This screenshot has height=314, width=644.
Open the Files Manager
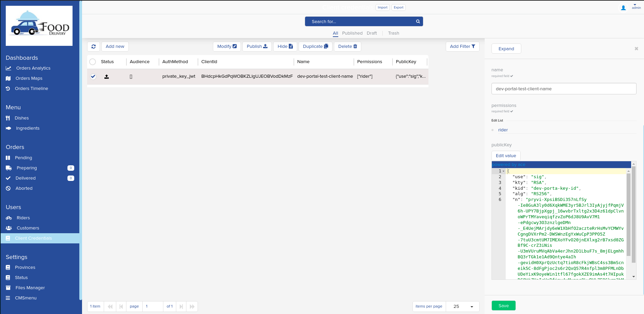[30, 288]
